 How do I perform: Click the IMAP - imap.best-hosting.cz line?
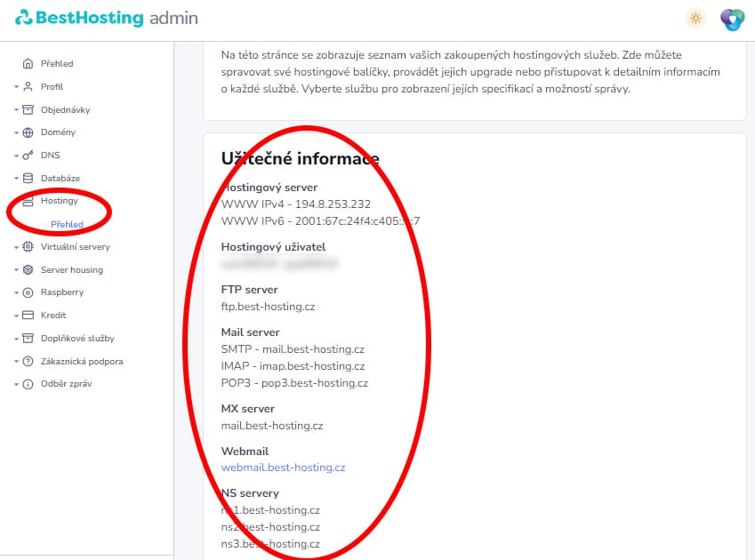[x=293, y=366]
